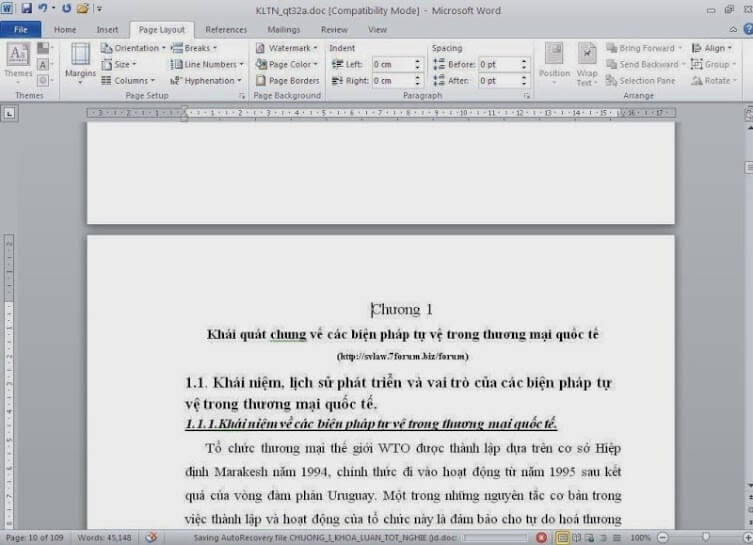Click the Save icon in Quick Access toolbar
This screenshot has width=753, height=545.
(27, 8)
